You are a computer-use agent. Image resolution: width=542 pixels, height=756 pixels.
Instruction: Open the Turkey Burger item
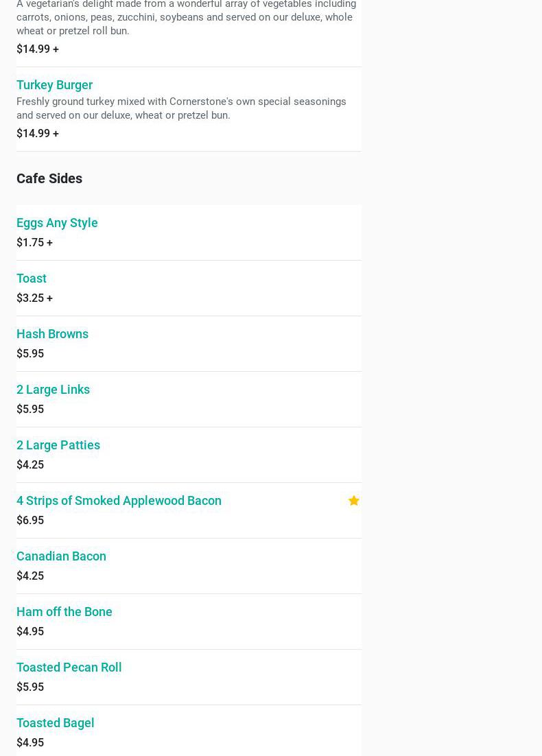(54, 85)
